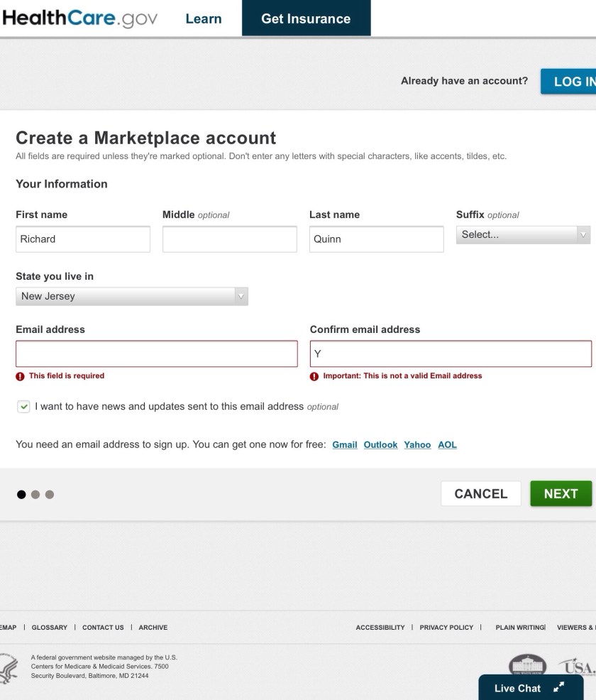The width and height of the screenshot is (596, 700).
Task: Open the Learn menu tab
Action: 204,19
